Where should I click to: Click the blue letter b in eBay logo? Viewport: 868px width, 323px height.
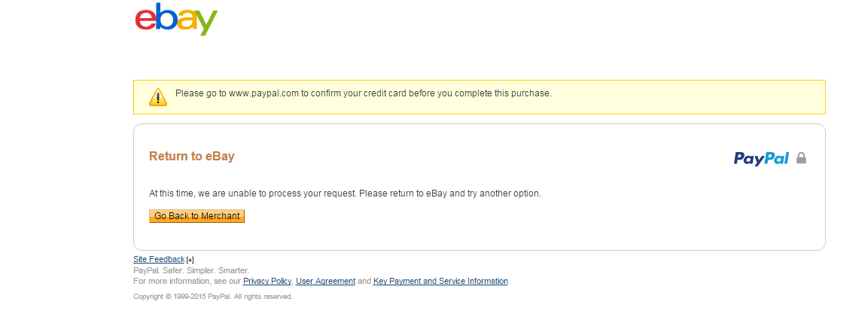click(166, 17)
